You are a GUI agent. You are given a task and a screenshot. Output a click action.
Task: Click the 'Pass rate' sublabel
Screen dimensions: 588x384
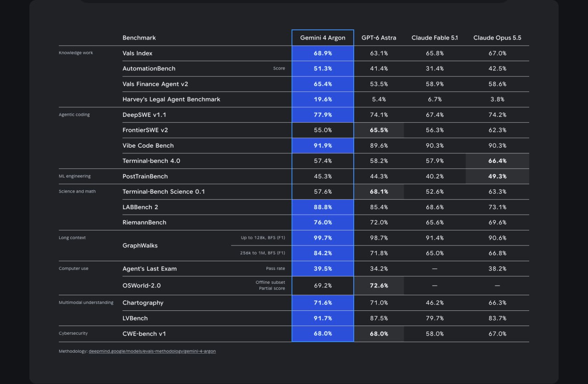276,269
